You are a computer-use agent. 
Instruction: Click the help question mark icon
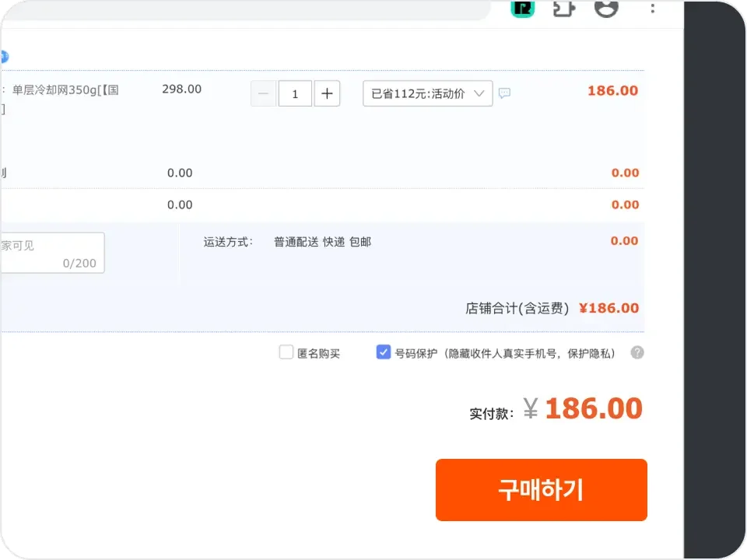[637, 352]
